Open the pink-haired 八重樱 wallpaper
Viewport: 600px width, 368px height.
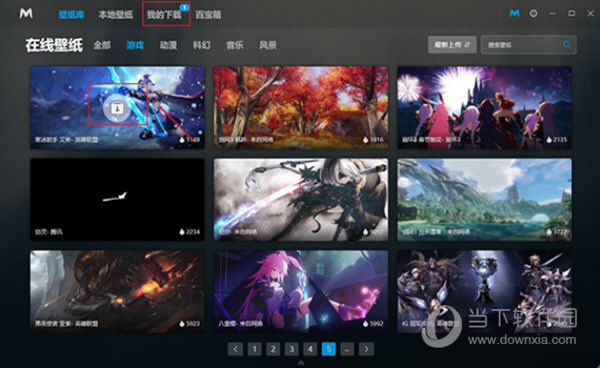pyautogui.click(x=301, y=291)
